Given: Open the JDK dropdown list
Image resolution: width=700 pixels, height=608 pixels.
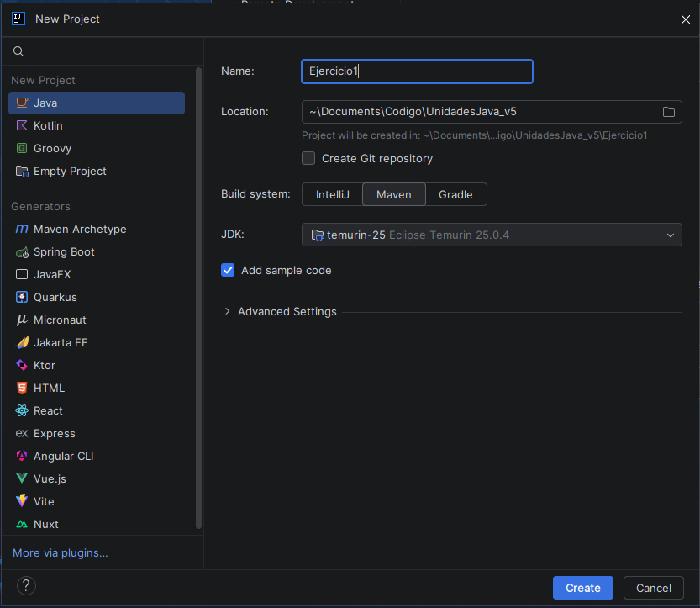Looking at the screenshot, I should (x=492, y=235).
